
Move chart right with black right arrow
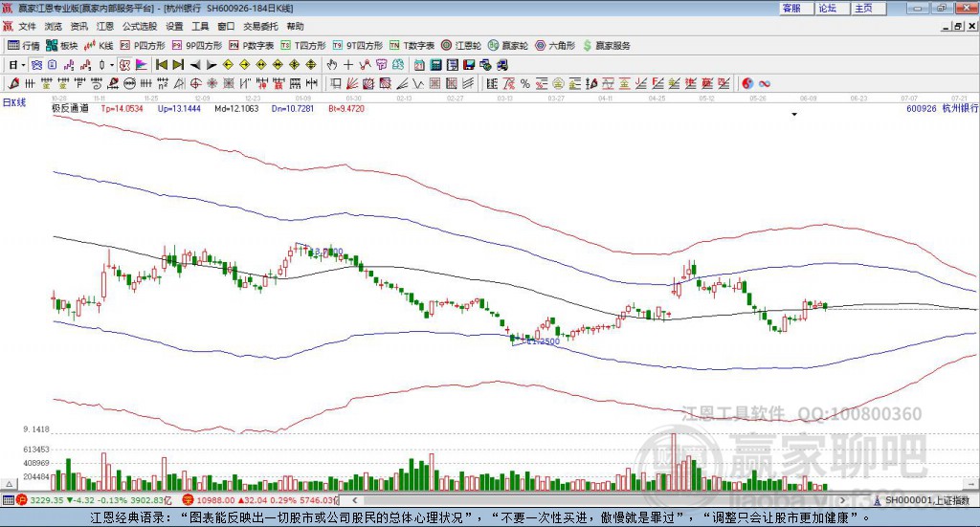[x=212, y=65]
